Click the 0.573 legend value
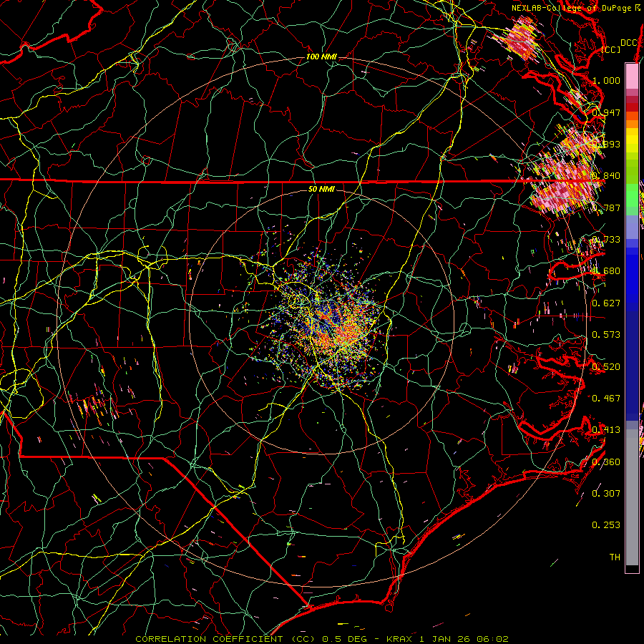644x644 pixels. 606,335
